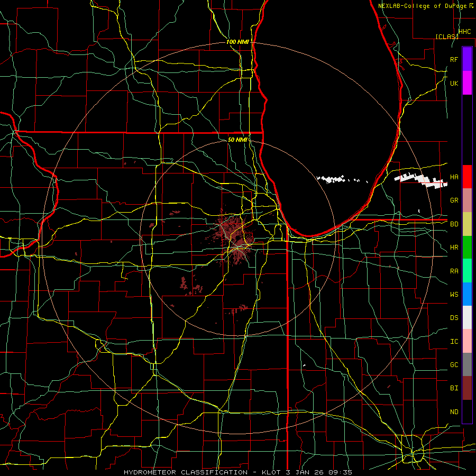Pick the mint green RA legend swatch
The height and width of the screenshot is (476, 476).
click(467, 271)
